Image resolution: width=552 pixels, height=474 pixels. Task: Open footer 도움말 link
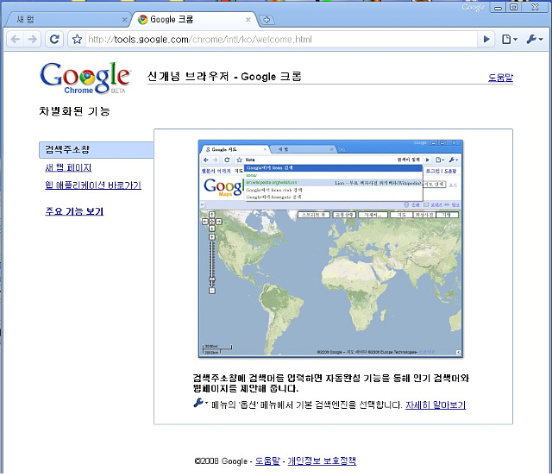click(x=268, y=461)
